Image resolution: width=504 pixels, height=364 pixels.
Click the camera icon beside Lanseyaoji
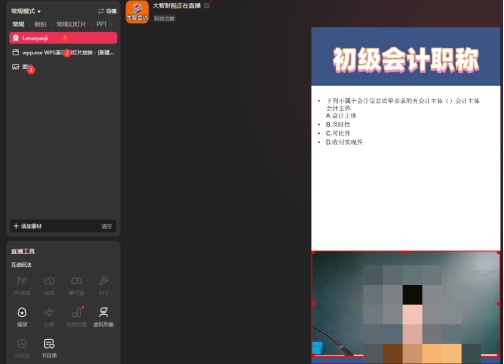point(15,38)
